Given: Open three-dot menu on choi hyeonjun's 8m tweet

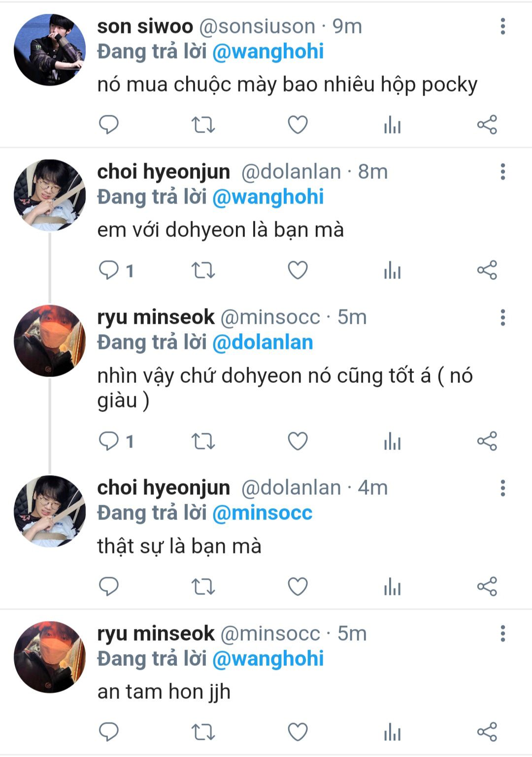Looking at the screenshot, I should [502, 172].
